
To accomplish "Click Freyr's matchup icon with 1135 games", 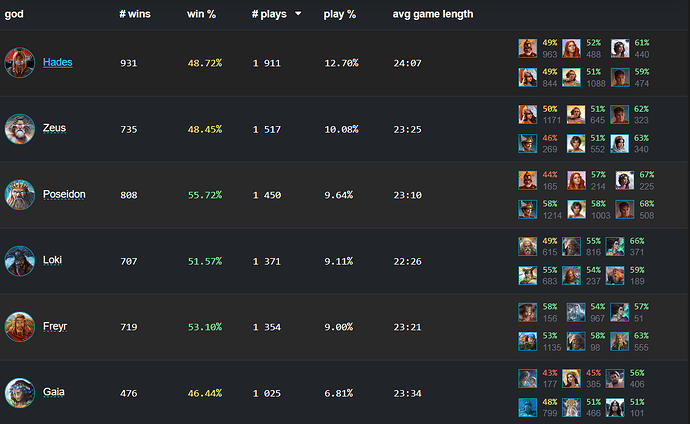I will (527, 341).
